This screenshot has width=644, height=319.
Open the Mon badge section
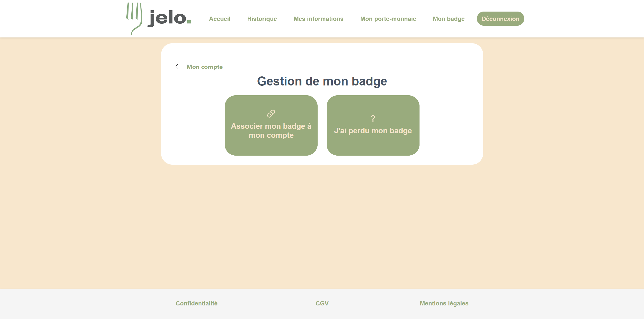pyautogui.click(x=448, y=19)
